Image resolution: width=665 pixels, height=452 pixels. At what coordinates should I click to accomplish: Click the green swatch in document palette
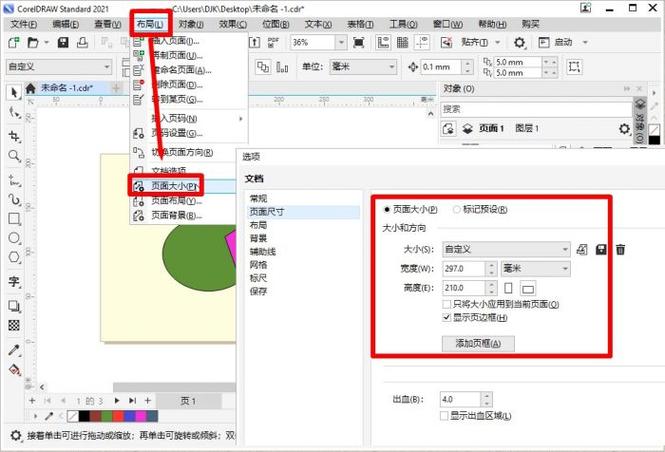point(107,416)
